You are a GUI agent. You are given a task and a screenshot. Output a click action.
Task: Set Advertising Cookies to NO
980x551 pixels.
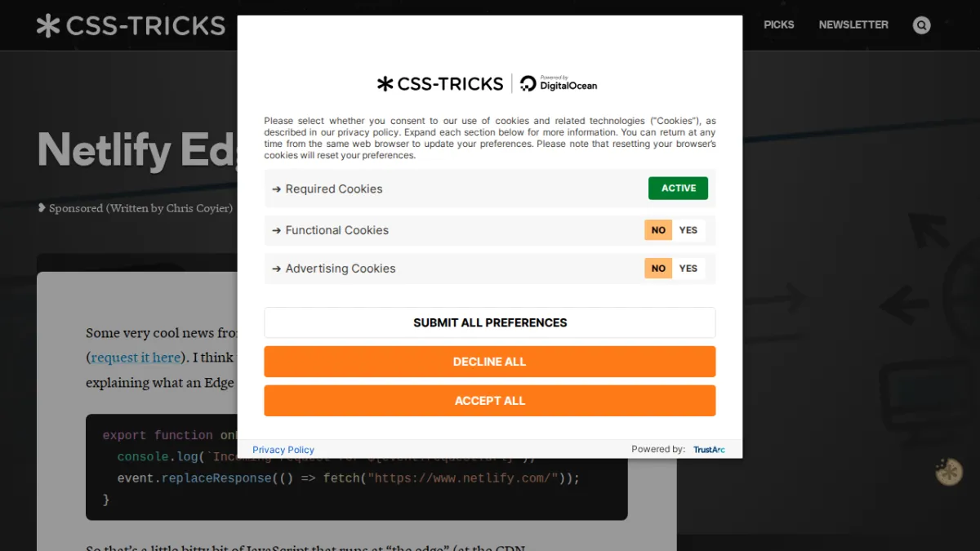[658, 269]
